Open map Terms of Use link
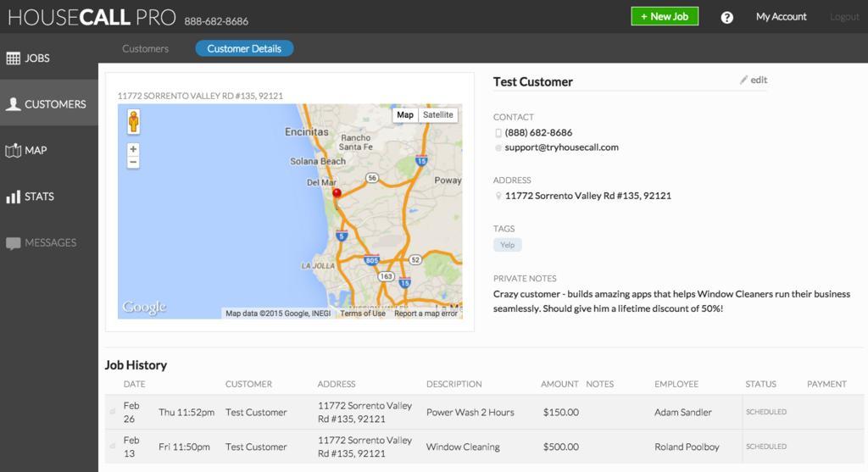The height and width of the screenshot is (472, 868). pos(363,314)
